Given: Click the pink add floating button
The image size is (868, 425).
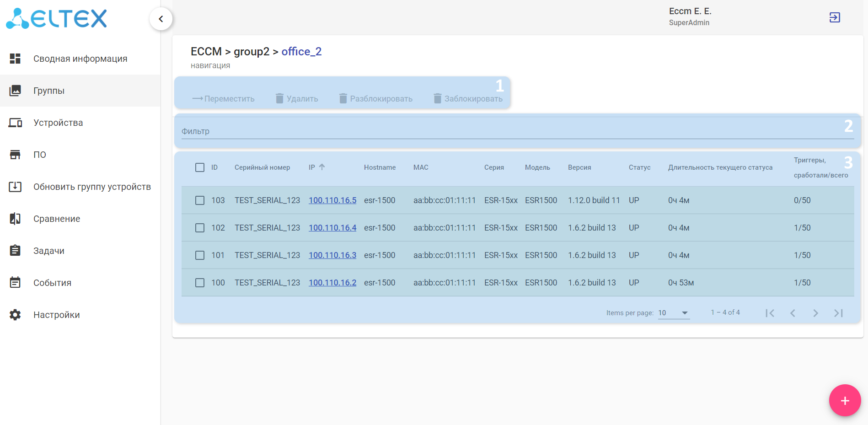Looking at the screenshot, I should click(845, 400).
